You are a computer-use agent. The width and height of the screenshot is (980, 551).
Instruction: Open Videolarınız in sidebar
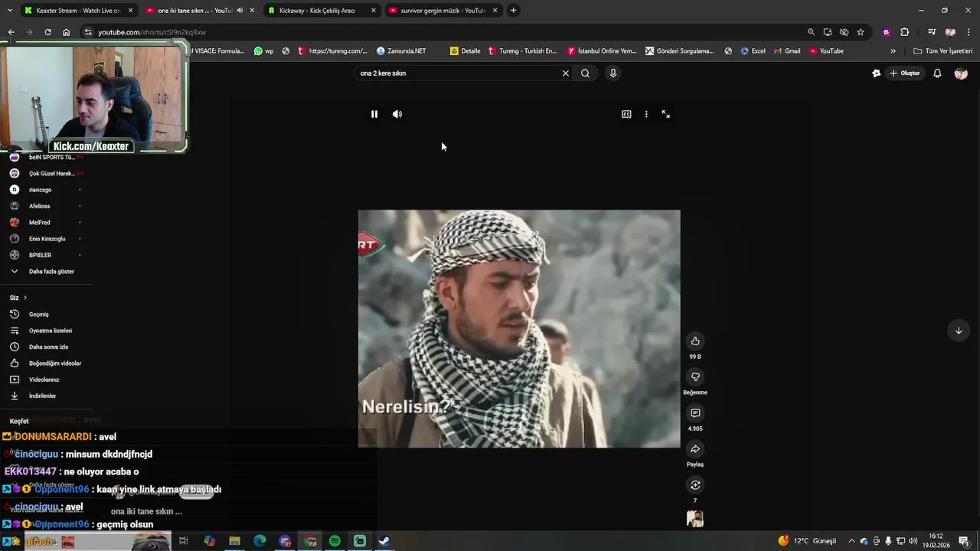coord(42,380)
